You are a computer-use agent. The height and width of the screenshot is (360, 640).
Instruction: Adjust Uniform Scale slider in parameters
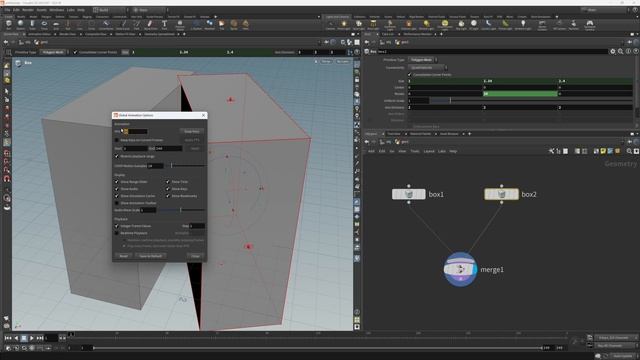[531, 100]
